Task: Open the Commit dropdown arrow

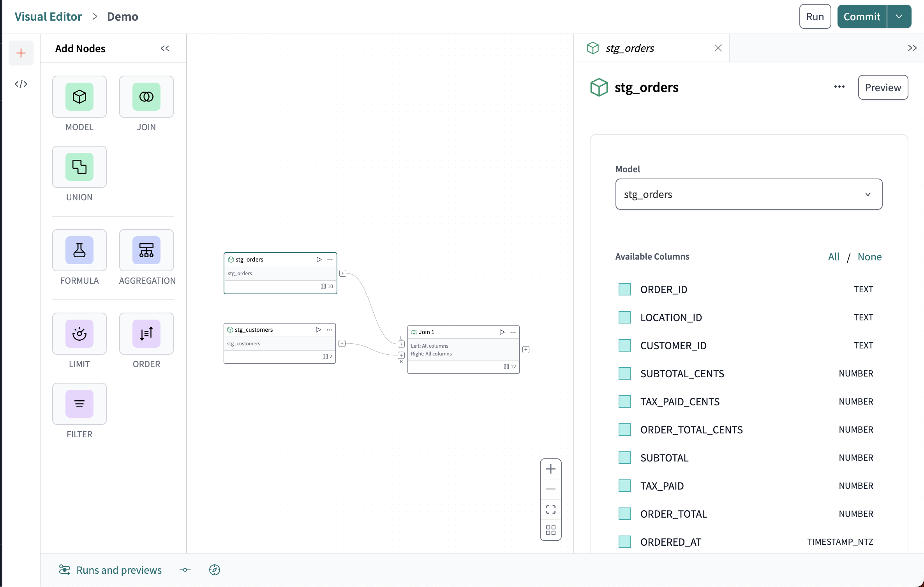Action: click(x=899, y=16)
